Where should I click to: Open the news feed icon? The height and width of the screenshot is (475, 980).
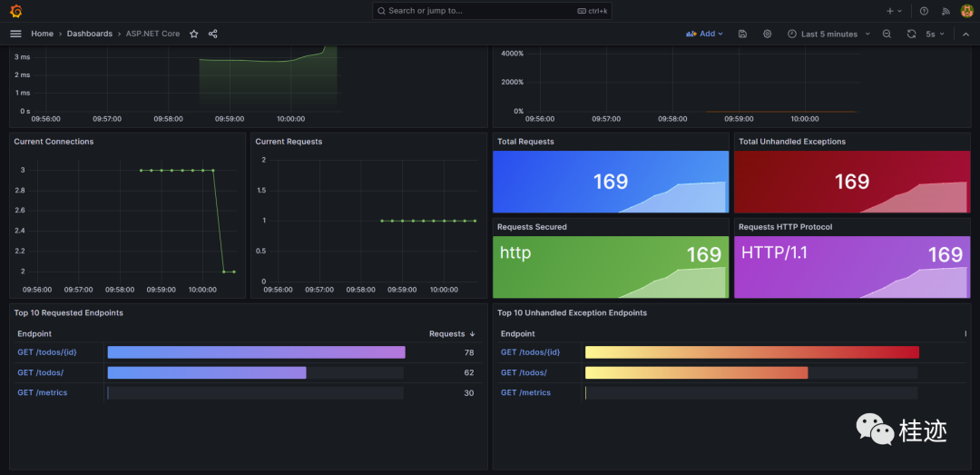(x=946, y=11)
